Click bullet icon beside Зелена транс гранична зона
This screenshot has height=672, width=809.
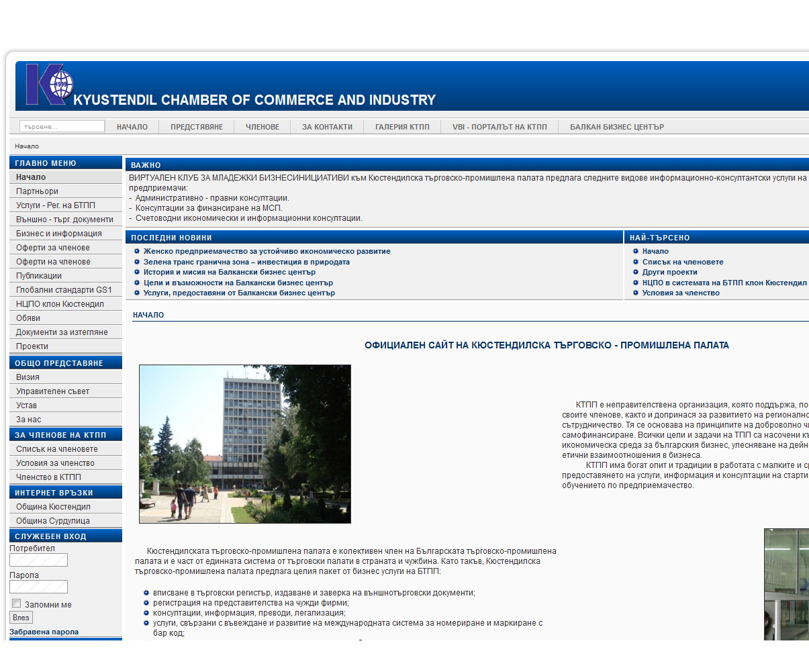[x=137, y=262]
